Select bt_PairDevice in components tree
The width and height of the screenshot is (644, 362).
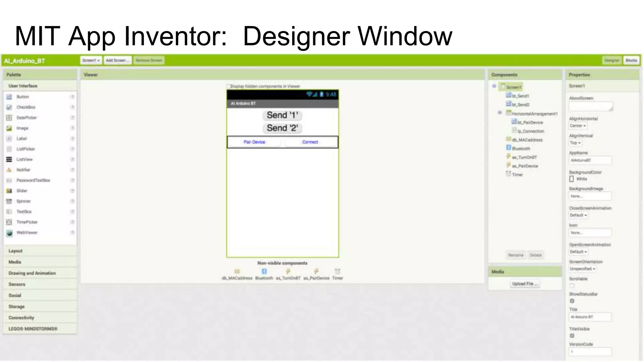pos(530,122)
